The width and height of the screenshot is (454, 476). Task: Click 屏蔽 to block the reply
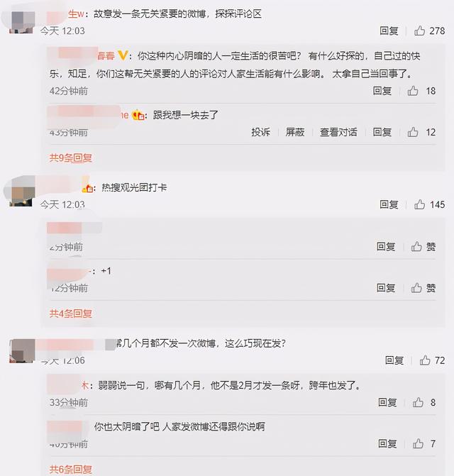point(294,132)
